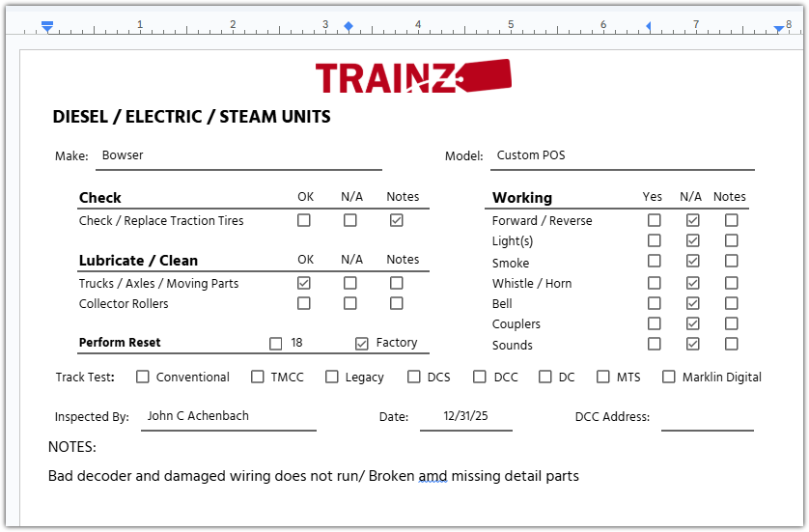Click the left indent marker on the ruler
Screen dimensions: 809x532
tap(47, 27)
